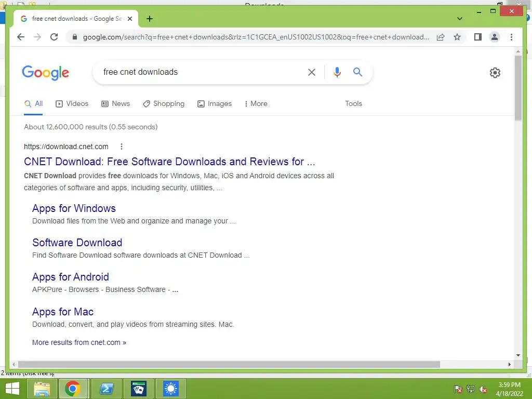
Task: Open a new tab
Action: [150, 19]
